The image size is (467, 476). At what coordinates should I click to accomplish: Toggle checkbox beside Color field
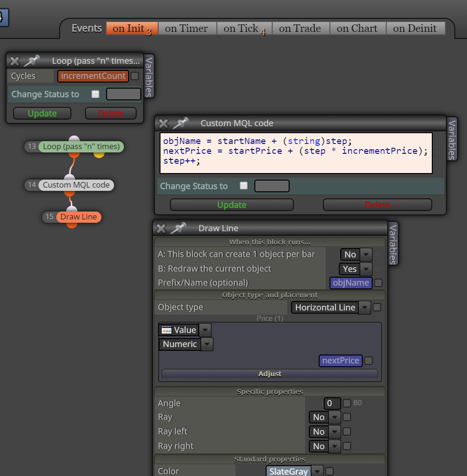click(x=329, y=471)
